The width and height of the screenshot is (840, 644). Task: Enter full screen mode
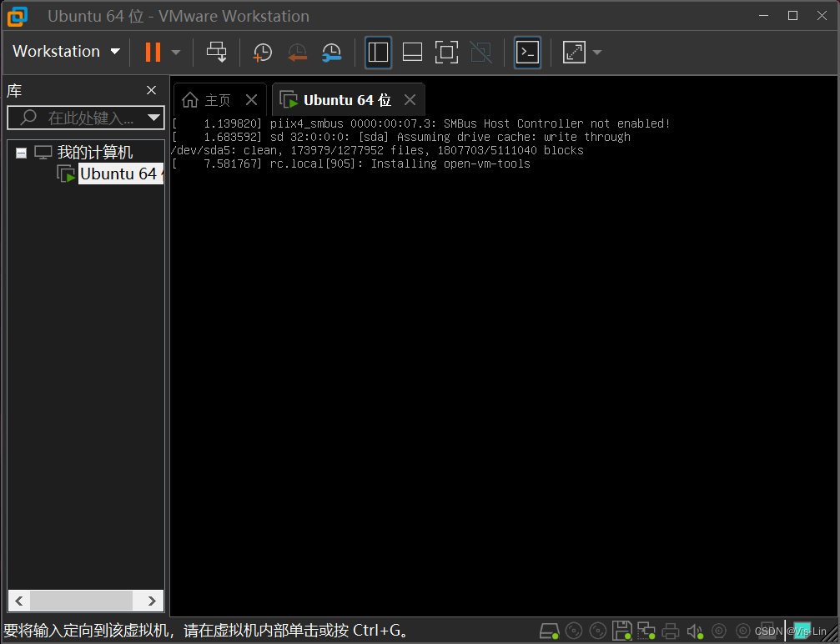click(446, 53)
